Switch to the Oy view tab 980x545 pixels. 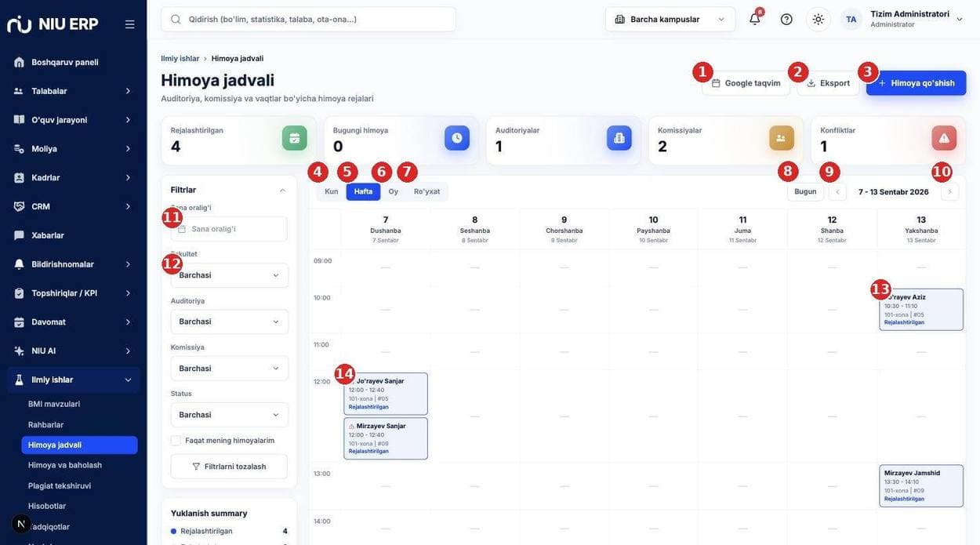394,191
